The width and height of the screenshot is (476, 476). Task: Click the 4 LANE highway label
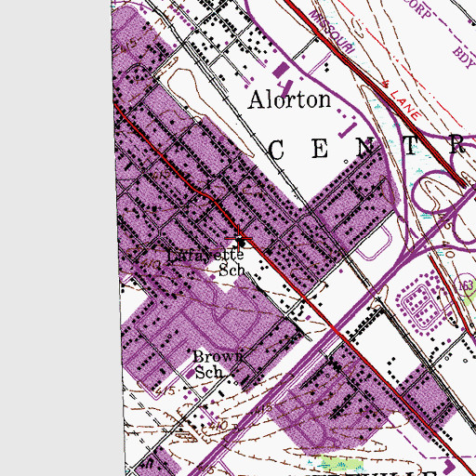click(402, 100)
